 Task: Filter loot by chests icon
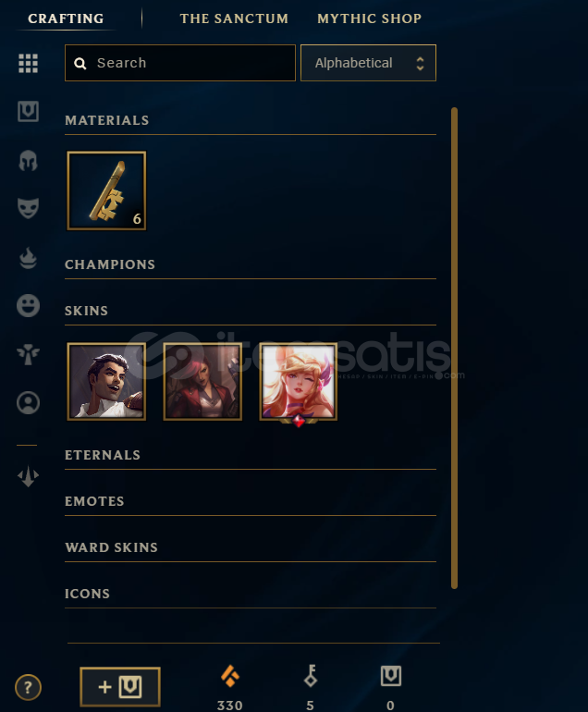[28, 111]
